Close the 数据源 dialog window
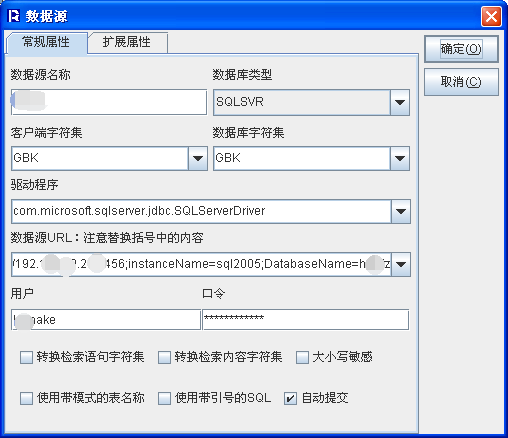This screenshot has width=508, height=438. click(x=491, y=16)
